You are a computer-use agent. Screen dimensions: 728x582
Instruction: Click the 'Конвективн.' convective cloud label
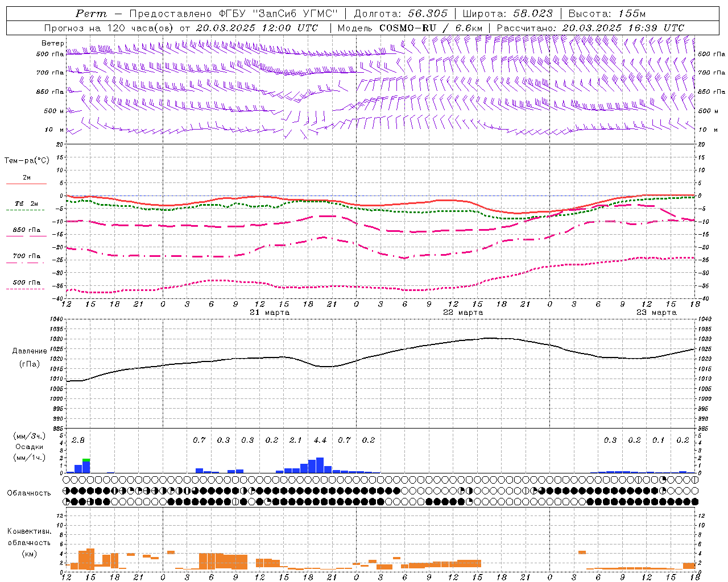coord(29,531)
